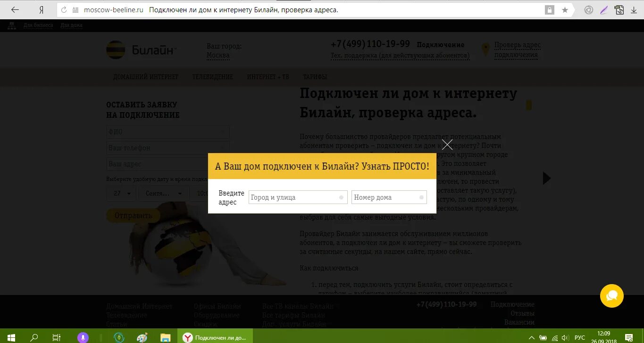Open the 'Москва' city link
The height and width of the screenshot is (343, 644).
point(218,55)
